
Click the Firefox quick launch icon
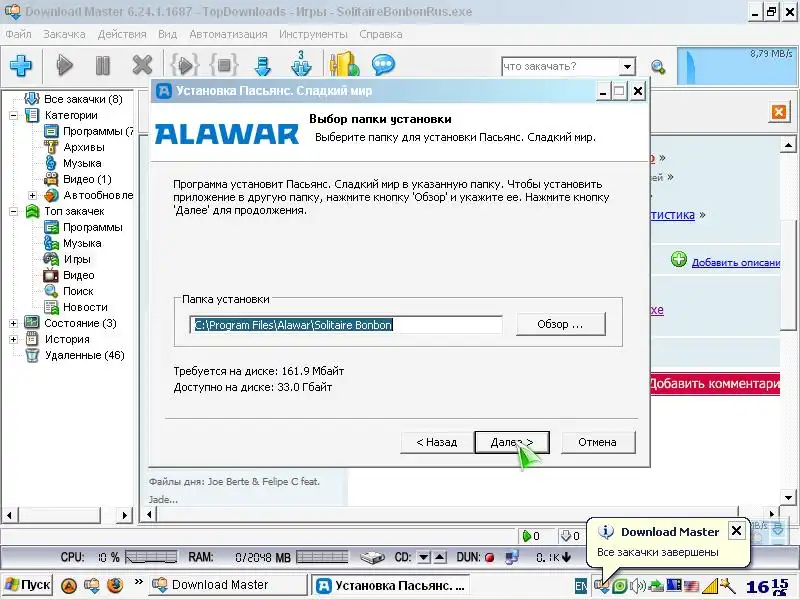click(x=115, y=585)
